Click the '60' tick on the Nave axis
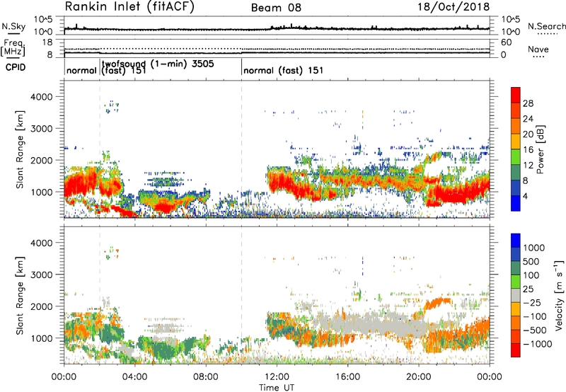The image size is (566, 392). click(x=506, y=42)
